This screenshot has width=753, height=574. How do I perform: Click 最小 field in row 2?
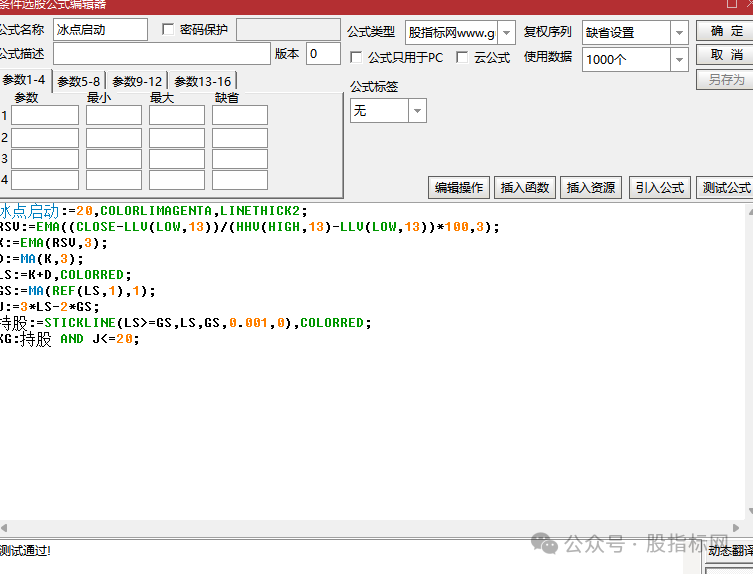pyautogui.click(x=114, y=138)
